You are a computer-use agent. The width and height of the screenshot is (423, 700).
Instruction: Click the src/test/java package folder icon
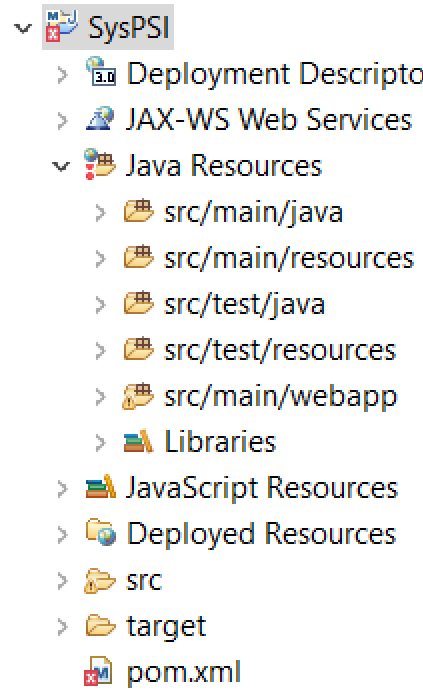(x=138, y=303)
